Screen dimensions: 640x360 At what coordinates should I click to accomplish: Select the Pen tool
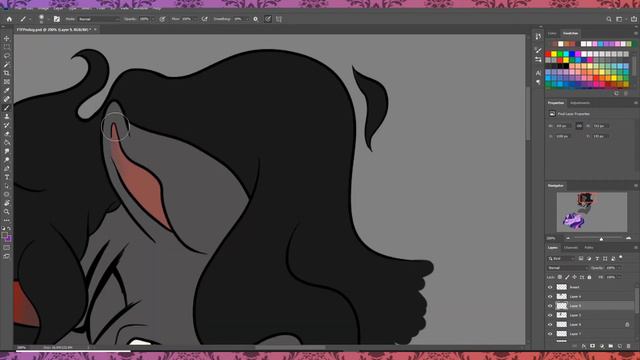click(7, 168)
